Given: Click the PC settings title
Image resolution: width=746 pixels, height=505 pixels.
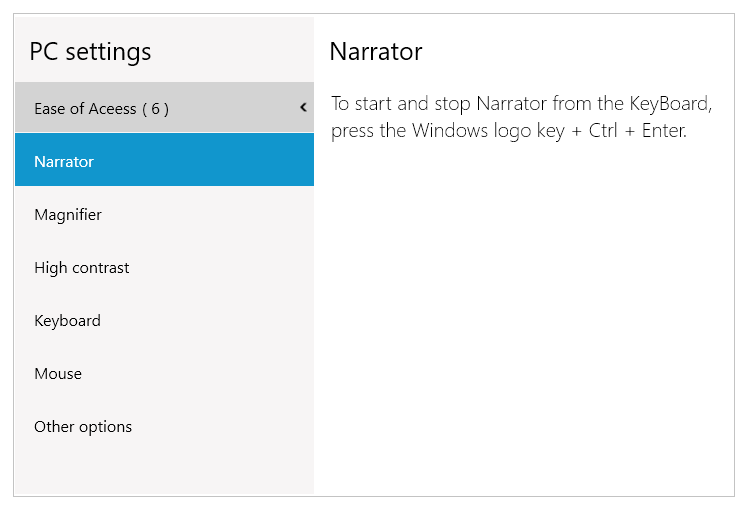Looking at the screenshot, I should (x=90, y=51).
